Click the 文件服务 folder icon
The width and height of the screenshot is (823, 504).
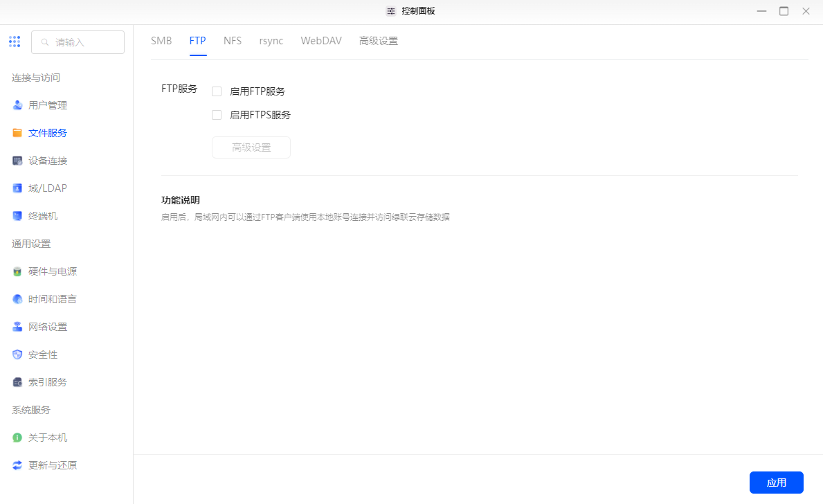[17, 133]
